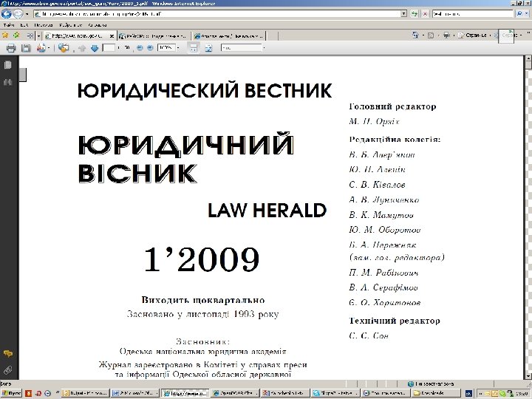Open the Pages panel in the left sidebar

point(8,65)
